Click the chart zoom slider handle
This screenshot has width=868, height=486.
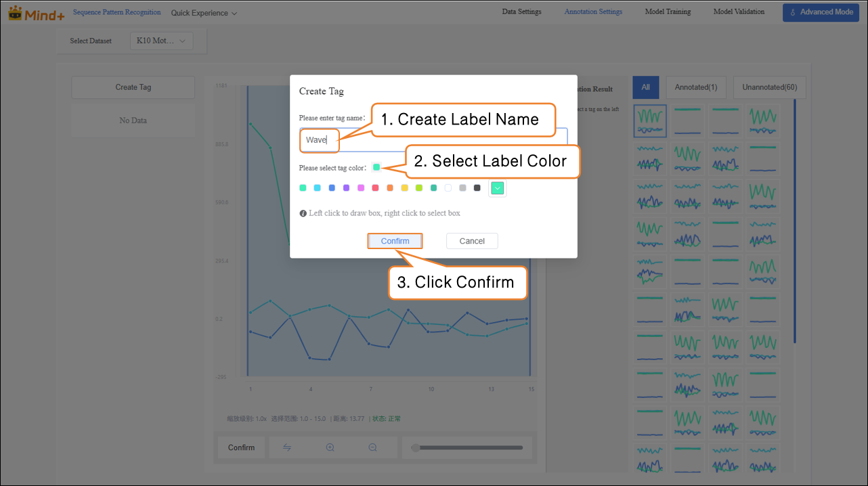click(415, 447)
